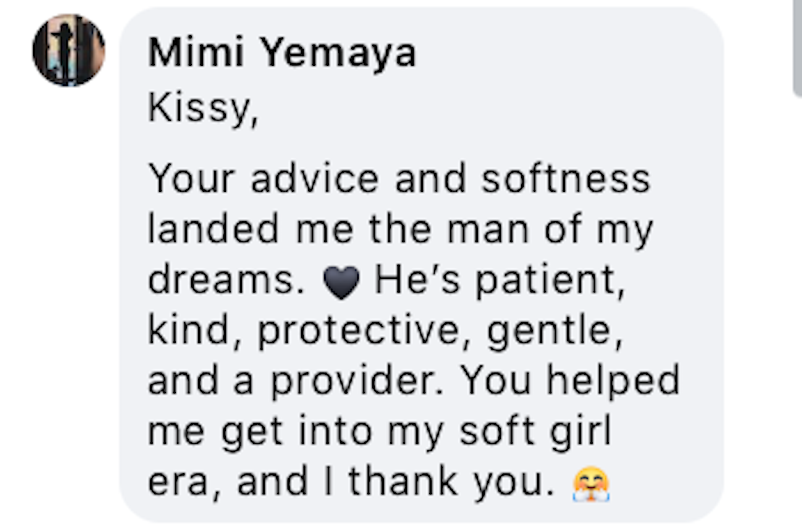
Task: Open Mimi Yemaya's profile picture
Action: coord(69,50)
